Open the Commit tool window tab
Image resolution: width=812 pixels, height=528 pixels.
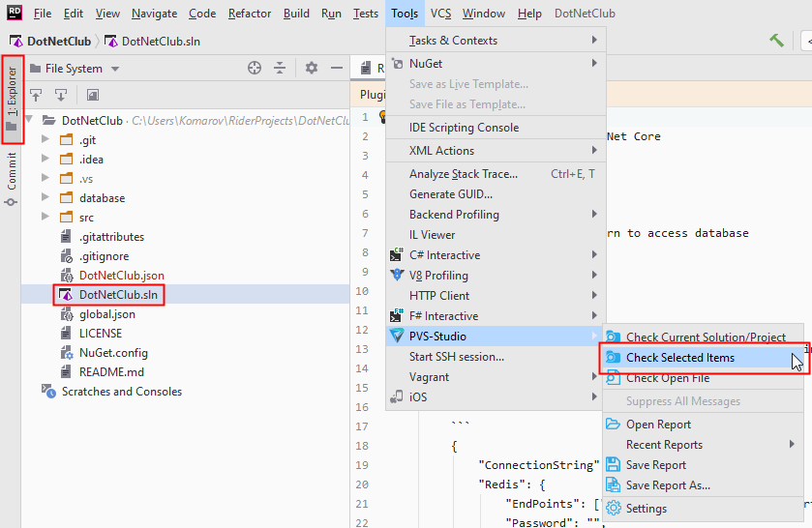click(12, 176)
